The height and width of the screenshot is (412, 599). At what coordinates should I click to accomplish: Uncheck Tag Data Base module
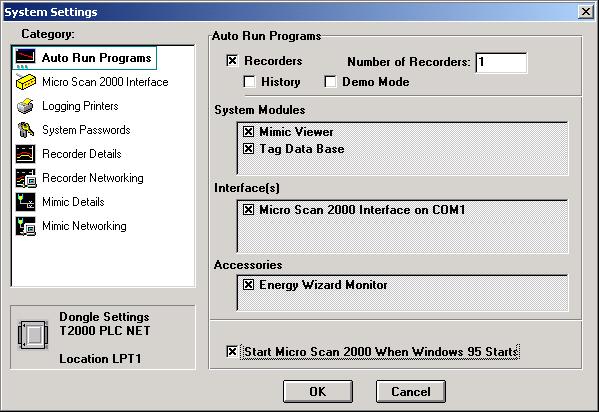[x=248, y=149]
